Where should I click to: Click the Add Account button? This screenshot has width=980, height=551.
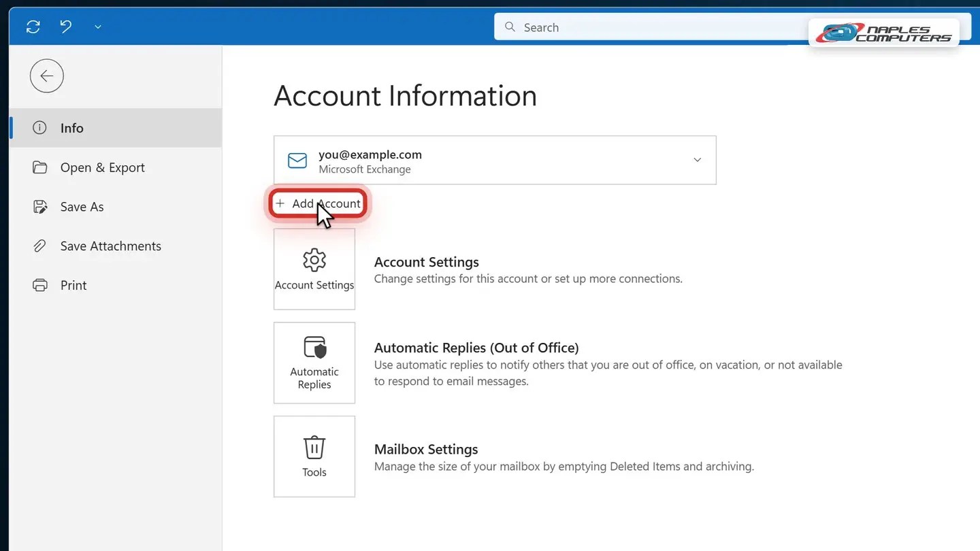(x=318, y=203)
